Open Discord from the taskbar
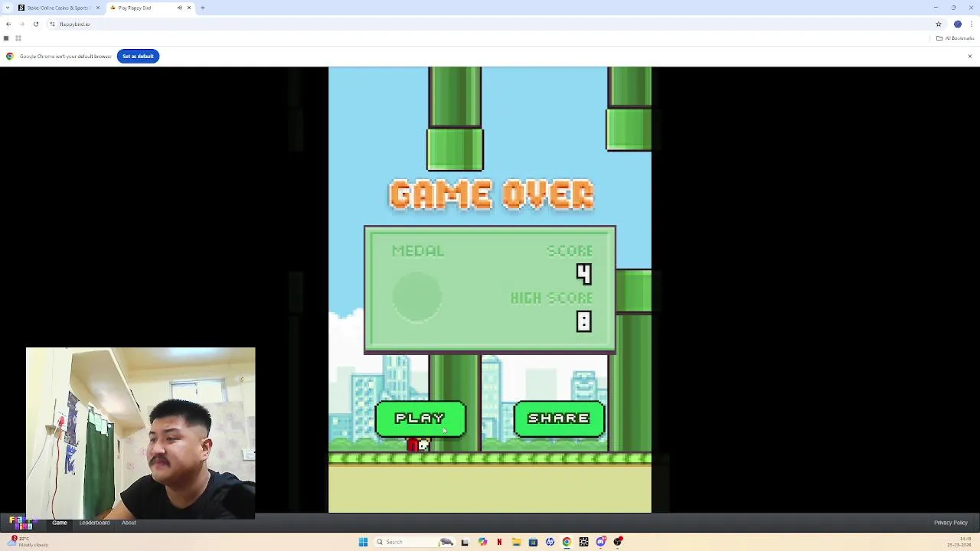 [x=601, y=542]
